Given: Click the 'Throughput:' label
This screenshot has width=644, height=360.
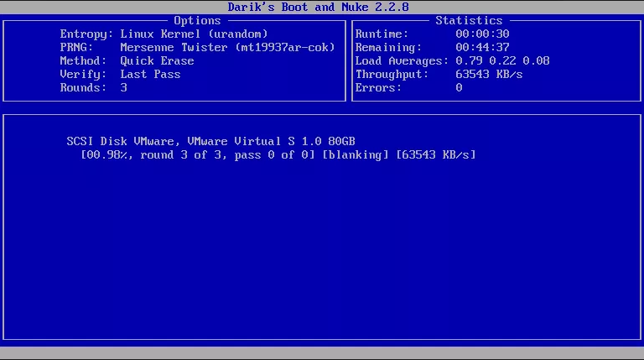Looking at the screenshot, I should pyautogui.click(x=392, y=75).
